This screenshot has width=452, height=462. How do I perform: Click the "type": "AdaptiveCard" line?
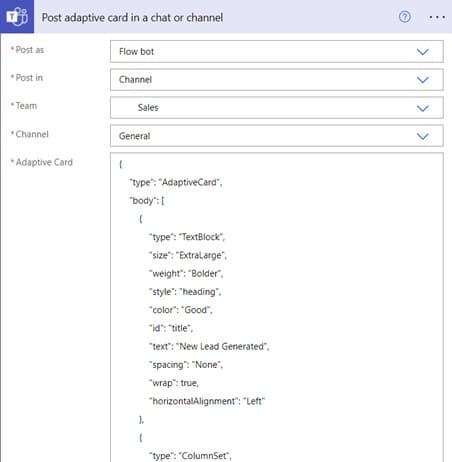click(x=176, y=182)
